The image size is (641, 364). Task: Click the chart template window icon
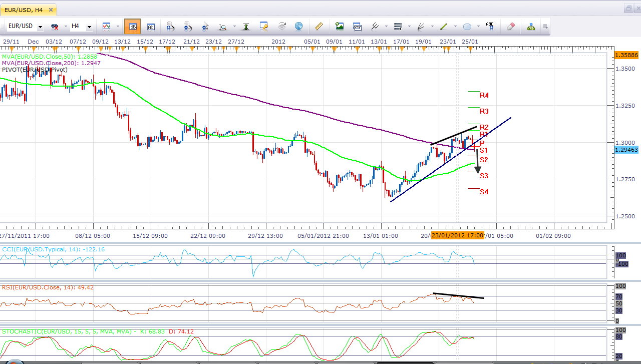click(x=357, y=27)
